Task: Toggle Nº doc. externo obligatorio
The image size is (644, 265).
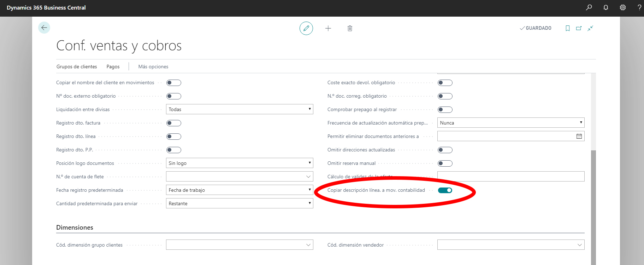Action: [174, 96]
